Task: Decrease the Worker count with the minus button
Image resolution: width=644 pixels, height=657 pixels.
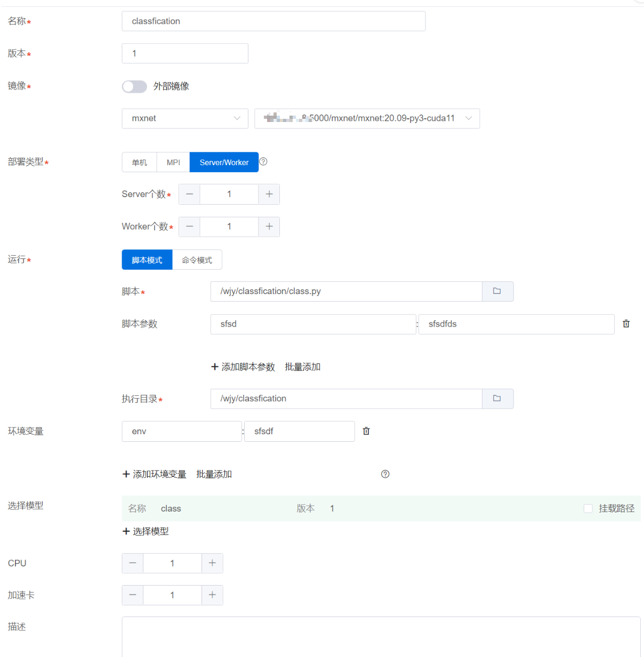Action: (189, 227)
